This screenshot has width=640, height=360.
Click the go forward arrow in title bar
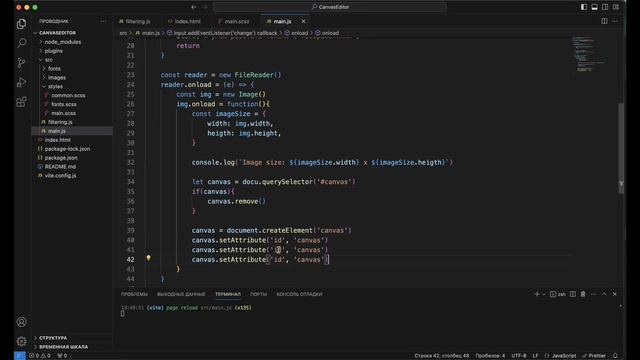pos(205,7)
